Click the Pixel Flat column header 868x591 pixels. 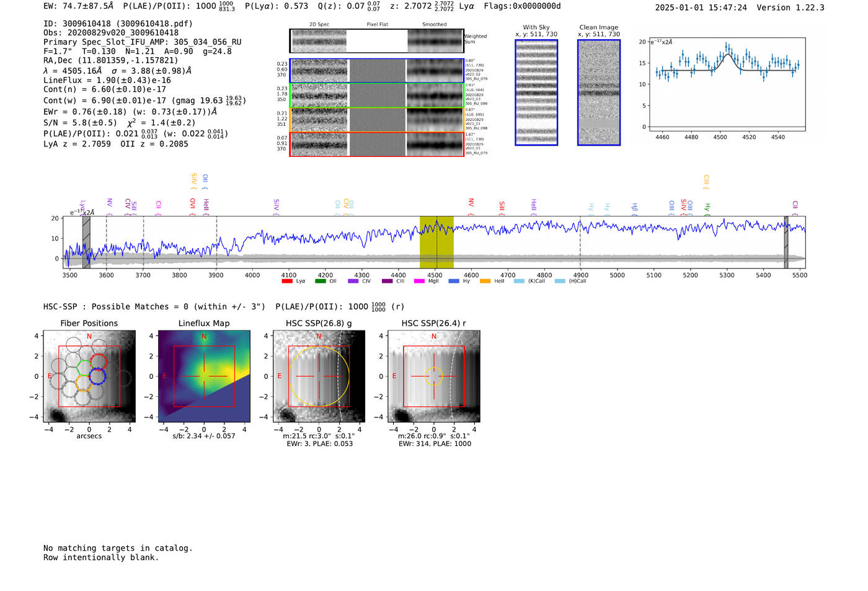[377, 24]
